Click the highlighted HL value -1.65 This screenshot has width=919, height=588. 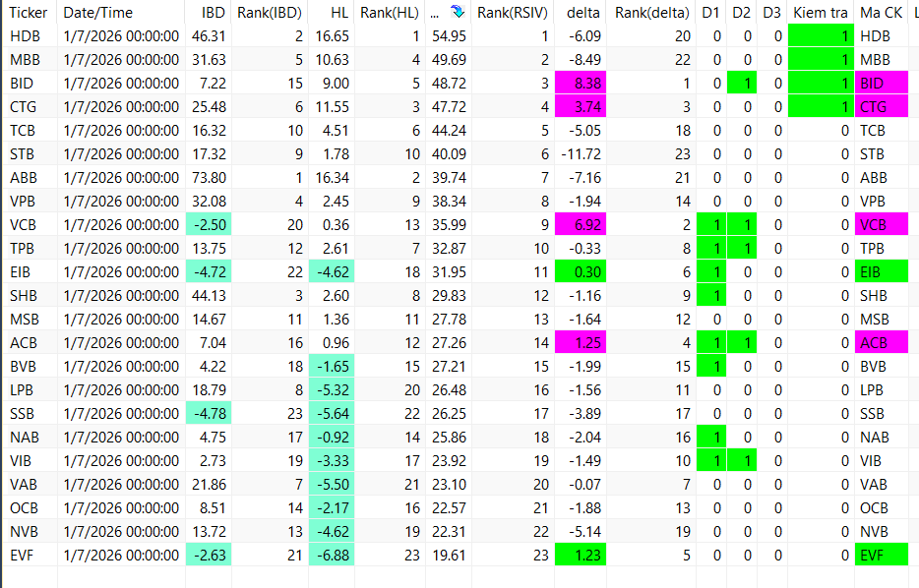click(x=332, y=367)
